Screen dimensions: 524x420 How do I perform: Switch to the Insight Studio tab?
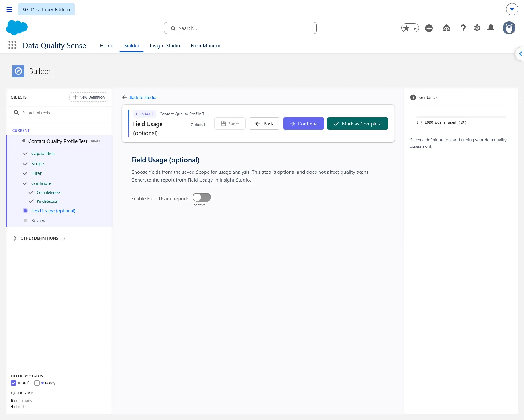[x=165, y=45]
